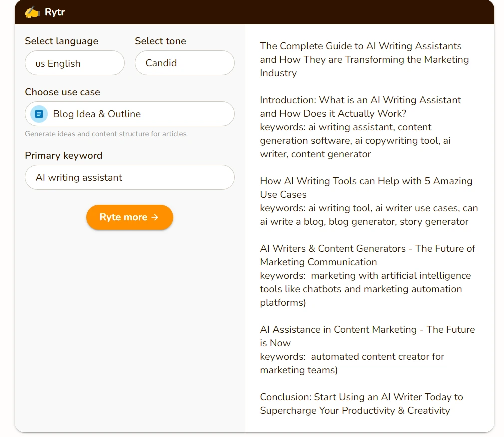Open the Select language dropdown showing us English
504x437 pixels.
75,63
